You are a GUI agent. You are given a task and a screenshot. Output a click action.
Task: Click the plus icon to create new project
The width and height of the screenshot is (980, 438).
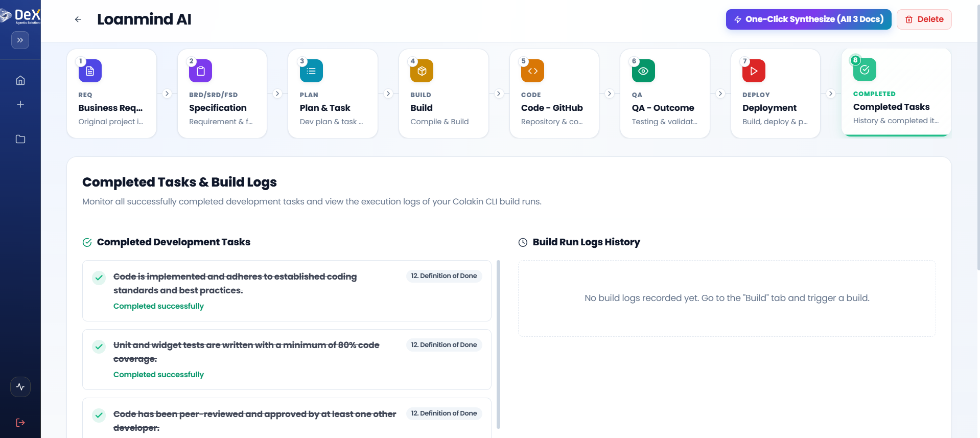point(20,104)
